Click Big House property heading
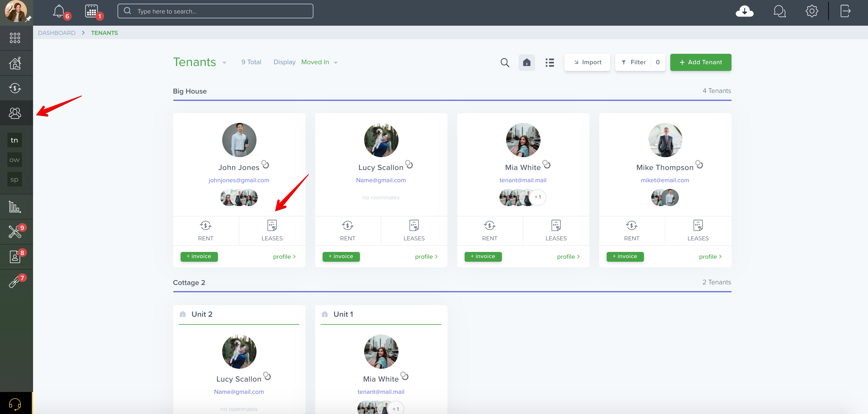This screenshot has height=414, width=868. click(x=190, y=91)
